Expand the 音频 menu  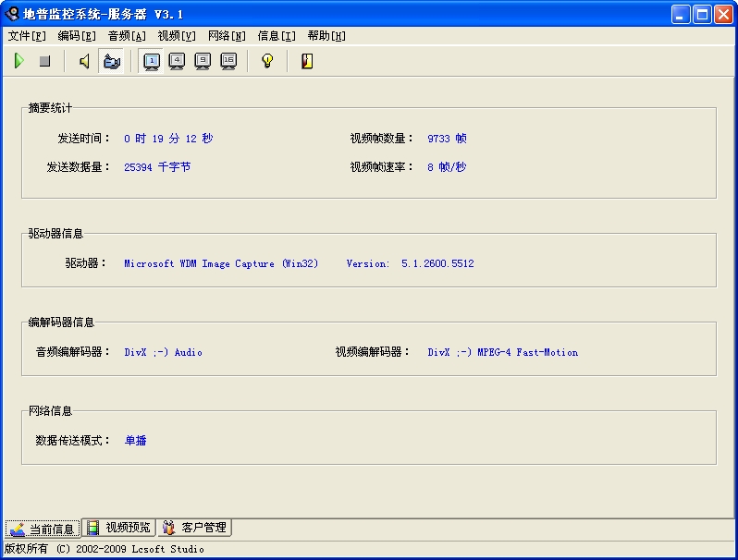(127, 36)
